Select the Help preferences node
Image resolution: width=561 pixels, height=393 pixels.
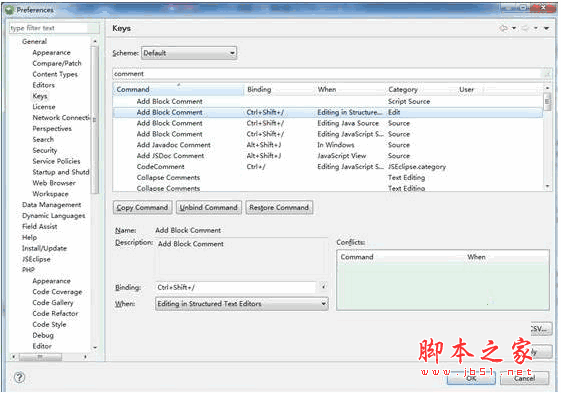(29, 237)
